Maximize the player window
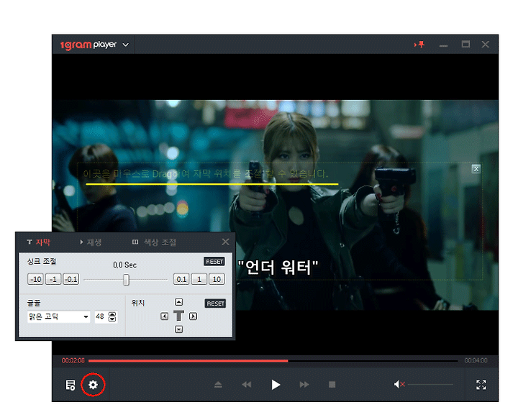 [x=465, y=45]
